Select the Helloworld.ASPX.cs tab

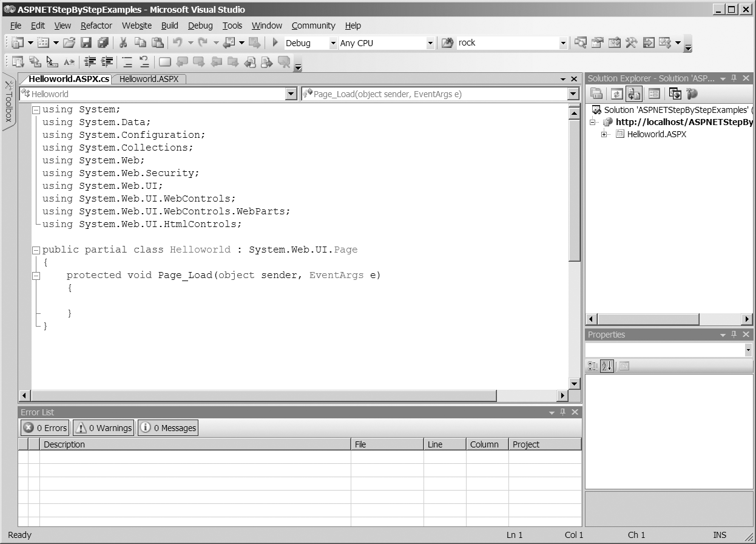[x=69, y=79]
